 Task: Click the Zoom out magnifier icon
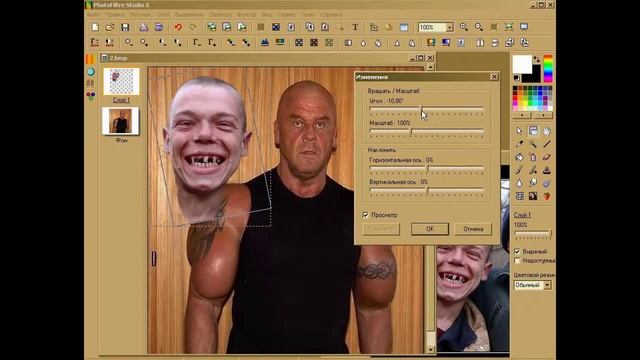479,27
